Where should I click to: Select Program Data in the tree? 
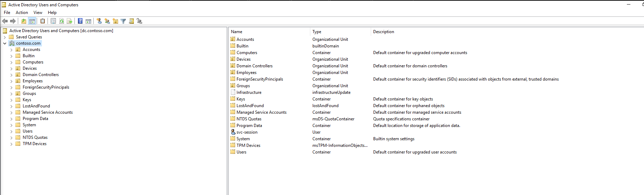[35, 119]
